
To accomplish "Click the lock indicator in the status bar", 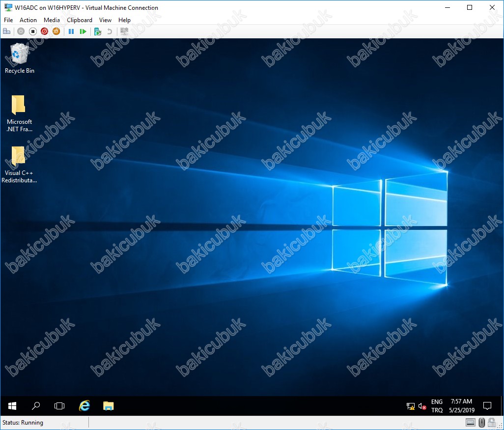I will click(492, 423).
